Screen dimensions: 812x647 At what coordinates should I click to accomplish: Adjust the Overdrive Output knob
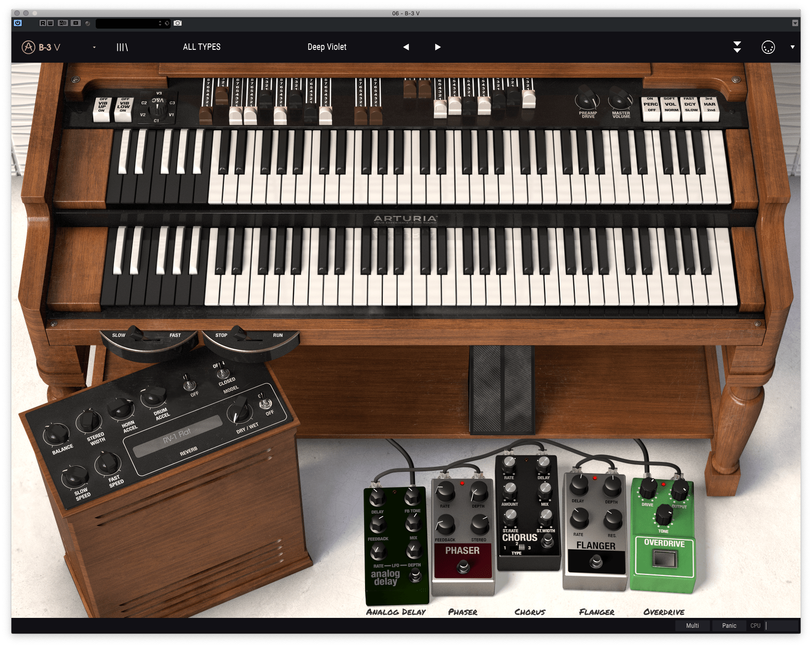click(679, 491)
